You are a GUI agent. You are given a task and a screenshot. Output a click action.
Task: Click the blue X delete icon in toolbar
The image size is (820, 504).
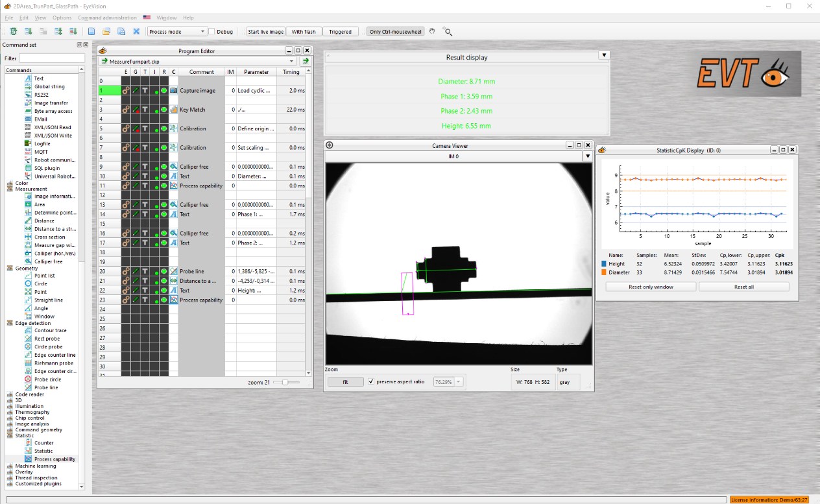click(136, 31)
